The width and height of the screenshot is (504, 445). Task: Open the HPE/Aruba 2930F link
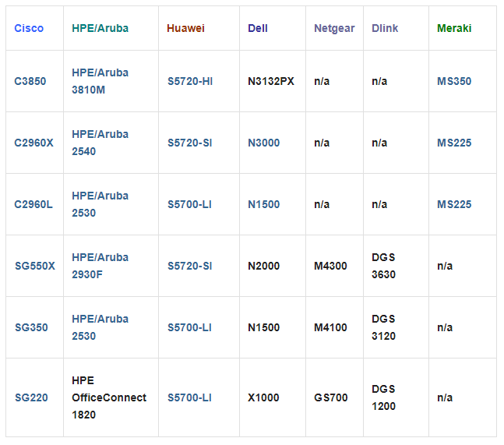(x=100, y=266)
